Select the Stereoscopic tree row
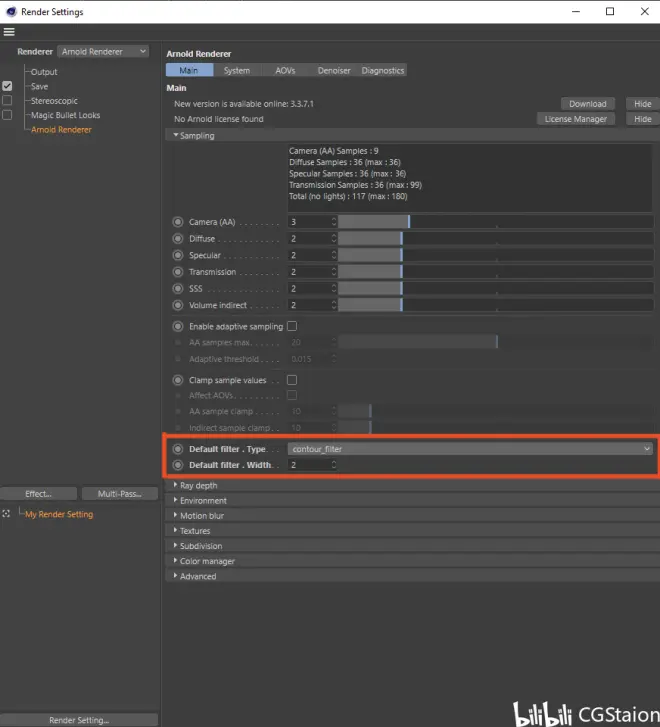Viewport: 660px width, 727px height. 54,101
